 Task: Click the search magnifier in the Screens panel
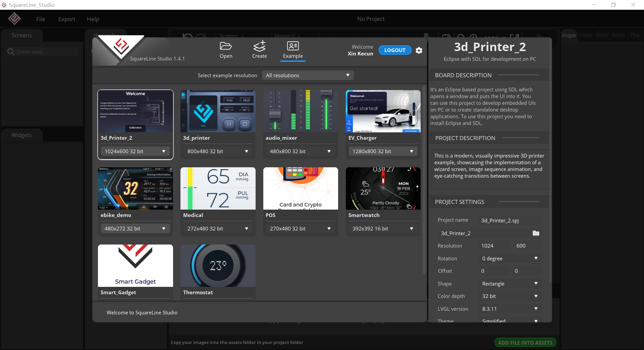tap(11, 52)
